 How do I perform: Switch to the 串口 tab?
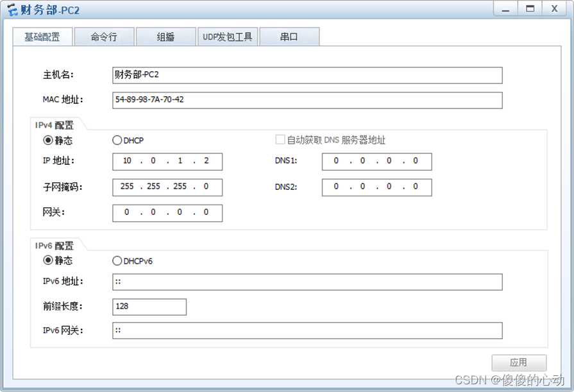[x=289, y=37]
